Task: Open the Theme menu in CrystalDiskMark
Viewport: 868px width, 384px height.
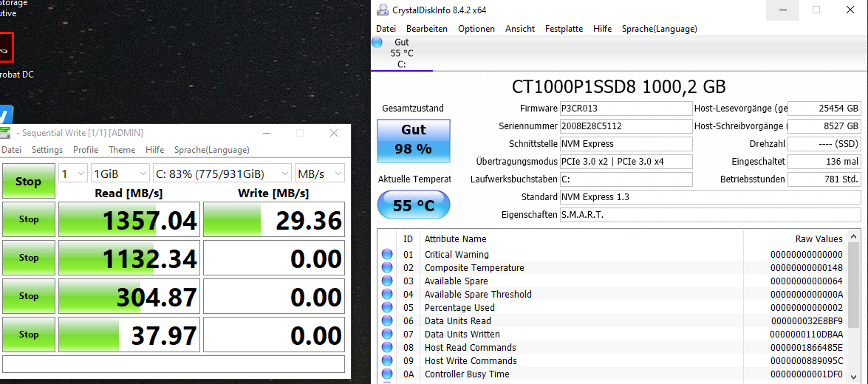Action: tap(122, 150)
